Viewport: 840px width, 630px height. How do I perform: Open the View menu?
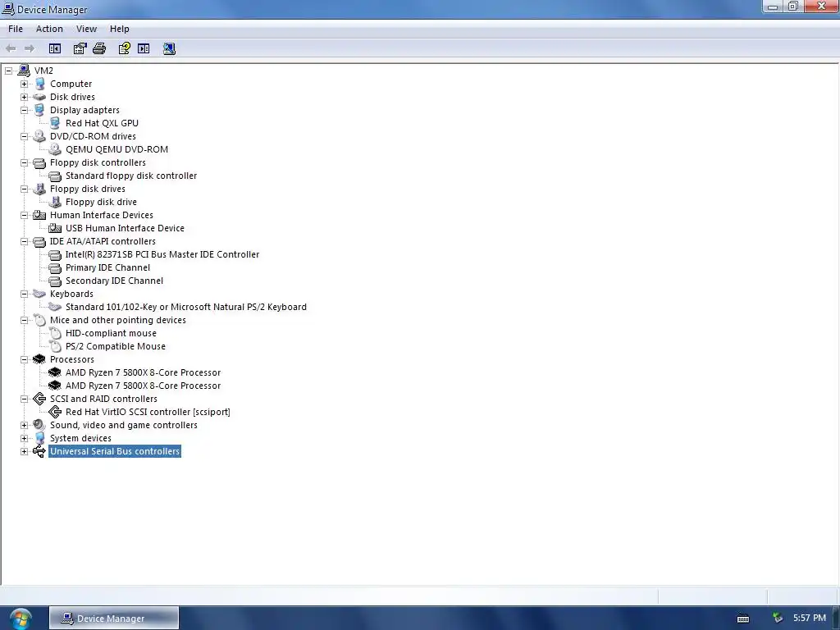click(x=86, y=29)
